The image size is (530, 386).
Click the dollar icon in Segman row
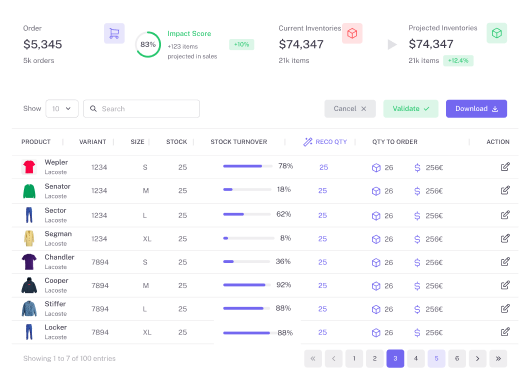click(x=417, y=239)
